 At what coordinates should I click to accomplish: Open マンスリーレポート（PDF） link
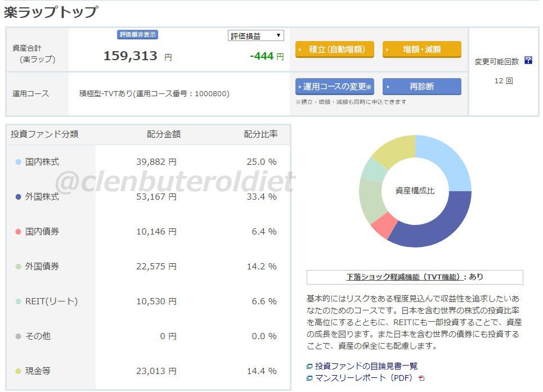364,378
